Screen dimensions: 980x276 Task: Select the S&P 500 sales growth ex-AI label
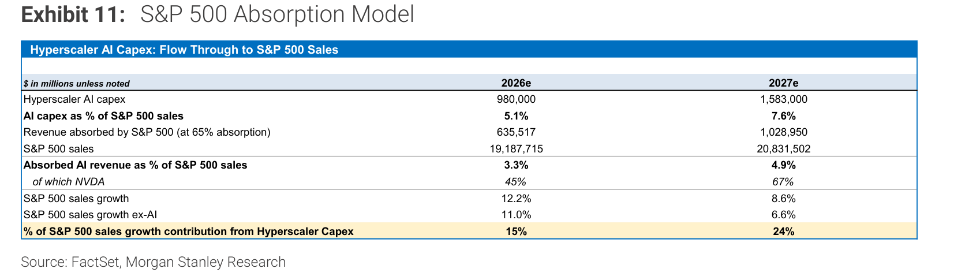tap(90, 215)
